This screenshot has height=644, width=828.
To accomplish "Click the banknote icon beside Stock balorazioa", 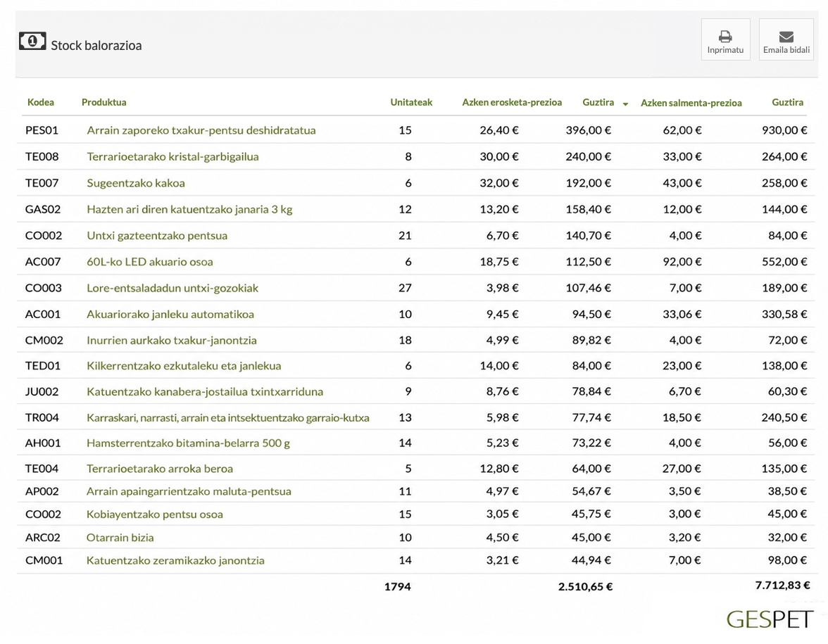I will [x=32, y=41].
